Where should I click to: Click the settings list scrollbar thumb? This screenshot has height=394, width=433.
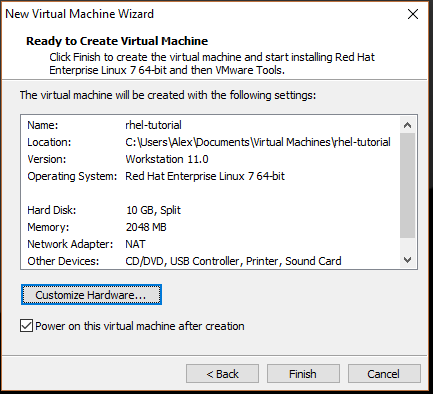pos(407,185)
